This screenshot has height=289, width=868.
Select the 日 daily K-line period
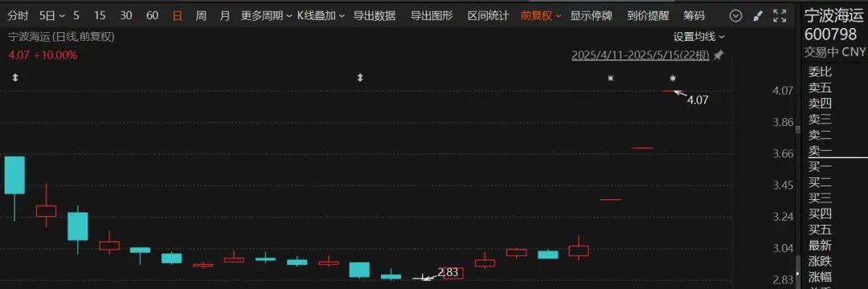[x=177, y=16]
